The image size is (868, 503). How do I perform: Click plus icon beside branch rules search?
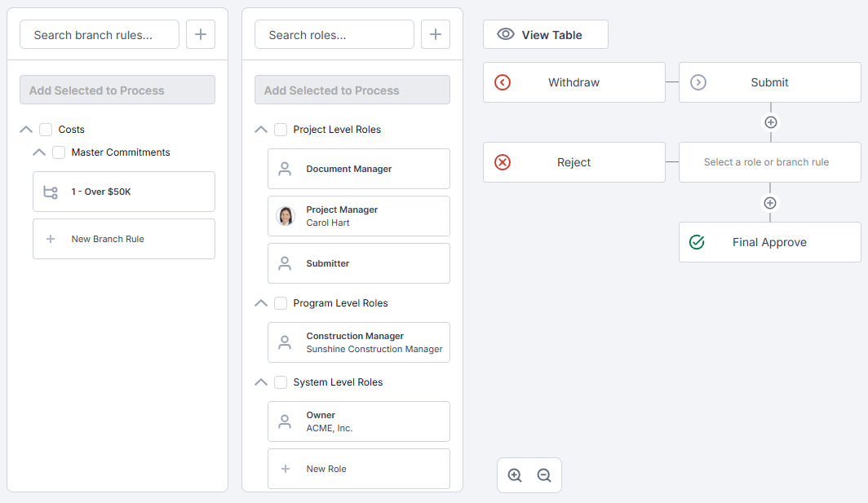201,35
